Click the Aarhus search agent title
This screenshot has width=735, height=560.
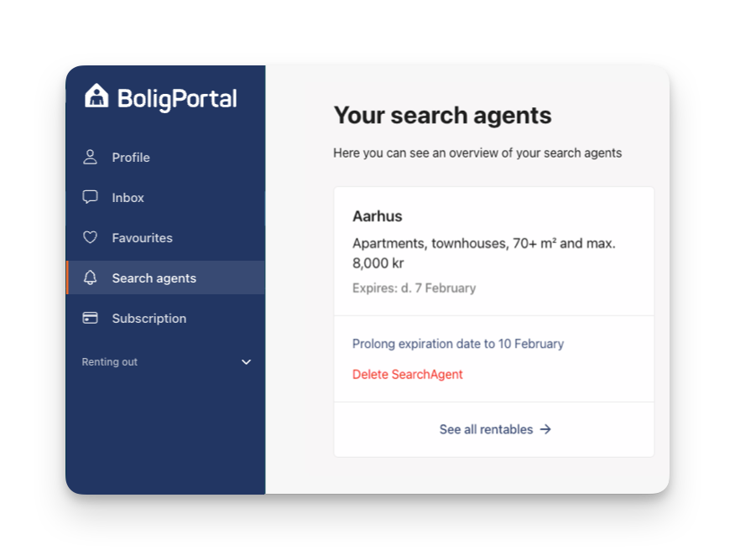point(378,215)
